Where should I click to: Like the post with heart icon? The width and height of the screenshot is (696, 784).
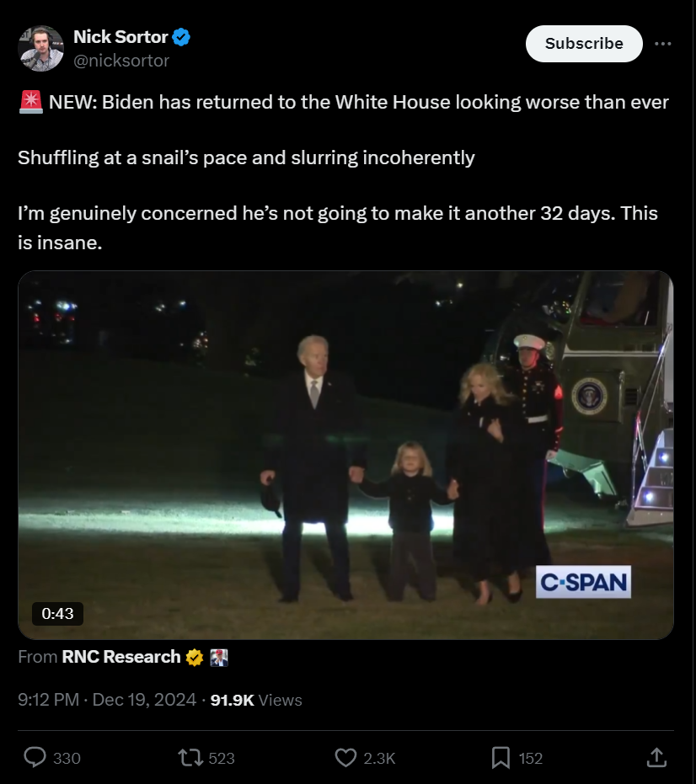345,758
